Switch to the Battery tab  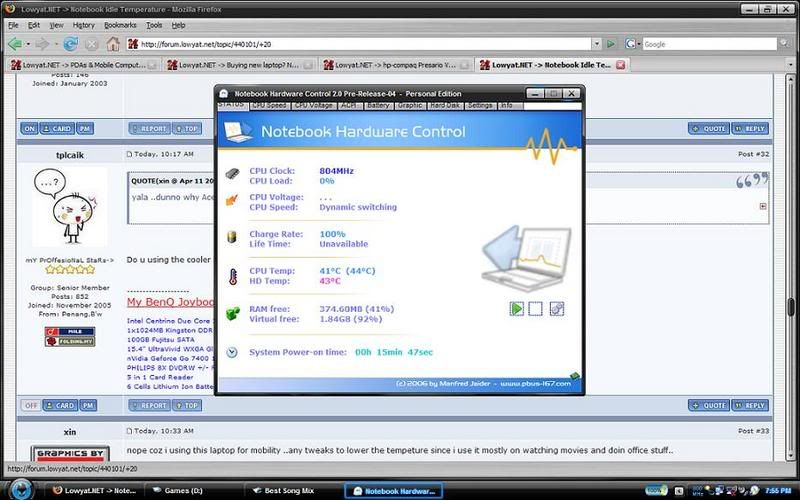(x=378, y=105)
